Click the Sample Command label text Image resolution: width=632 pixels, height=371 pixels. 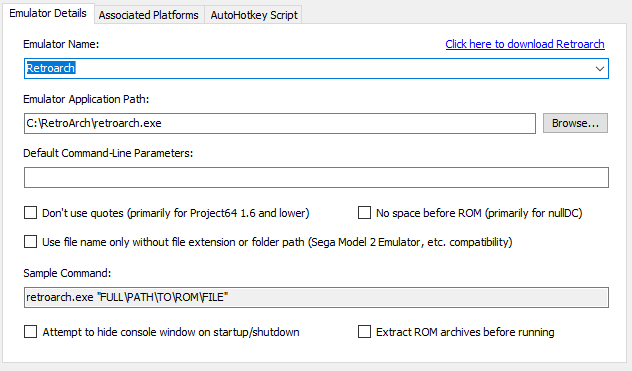point(67,273)
